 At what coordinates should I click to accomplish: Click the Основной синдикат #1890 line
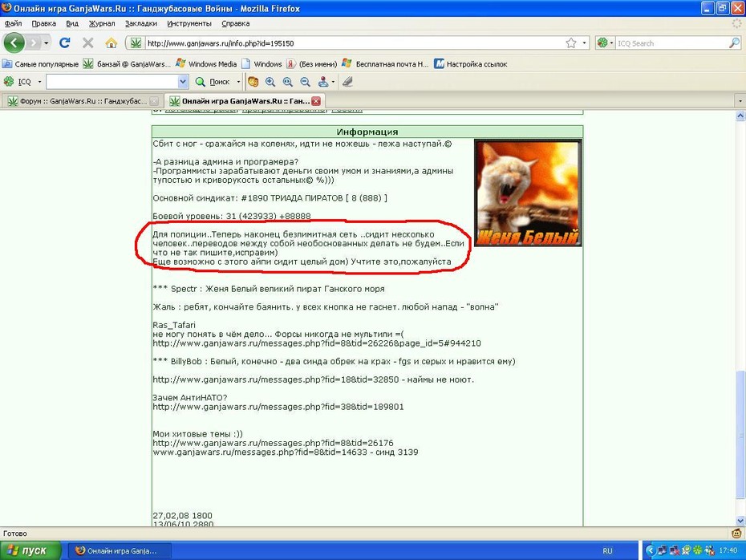coord(270,198)
